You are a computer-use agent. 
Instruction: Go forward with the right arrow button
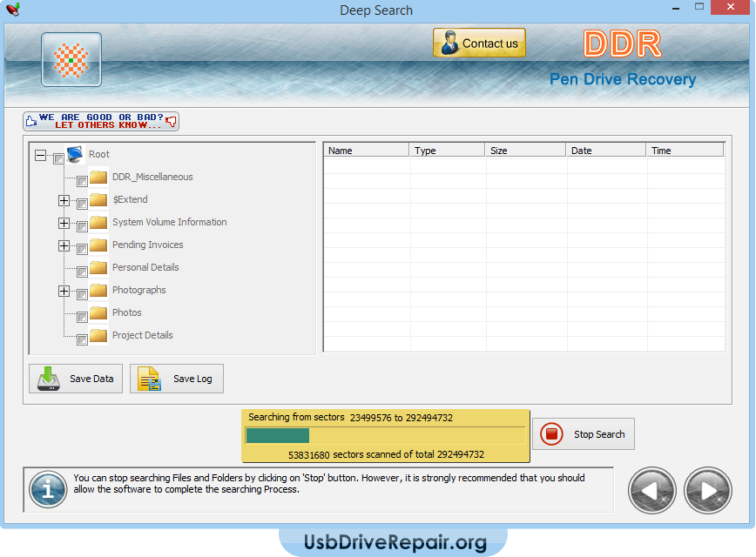(707, 491)
